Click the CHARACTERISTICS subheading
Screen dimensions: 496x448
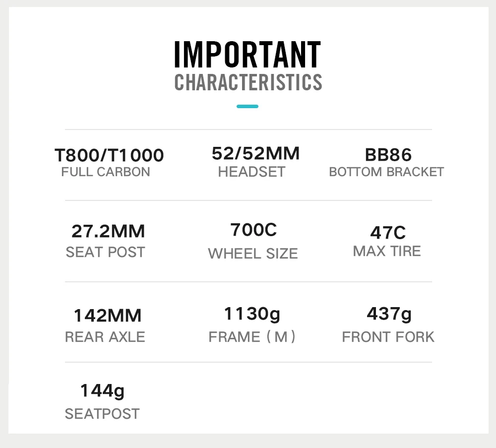[248, 82]
